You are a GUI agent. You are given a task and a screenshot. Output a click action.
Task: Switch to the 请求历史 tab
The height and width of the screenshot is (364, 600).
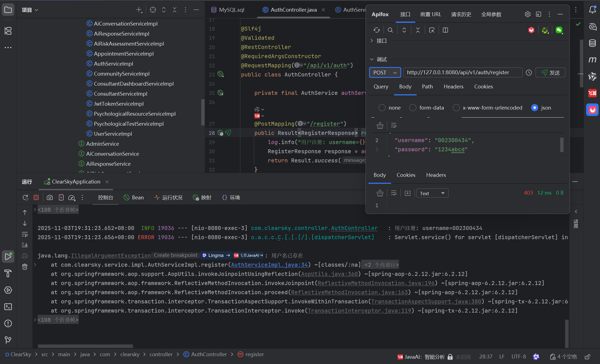pos(461,14)
